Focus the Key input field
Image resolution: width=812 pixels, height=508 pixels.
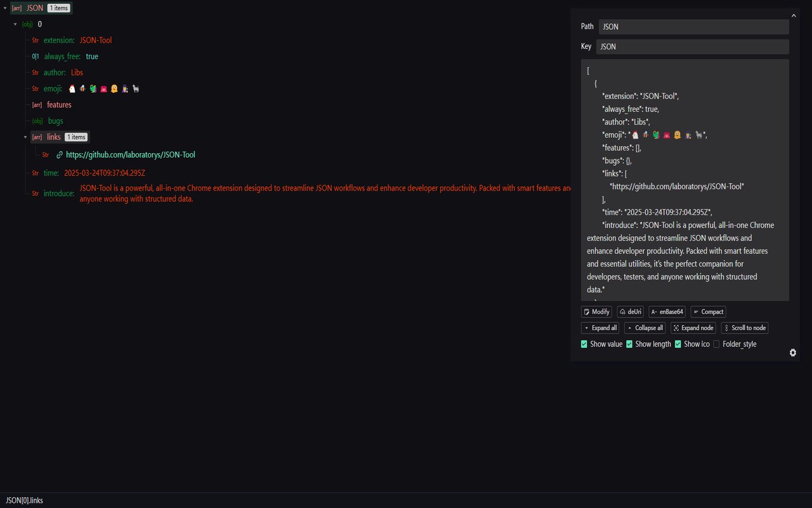tap(693, 46)
